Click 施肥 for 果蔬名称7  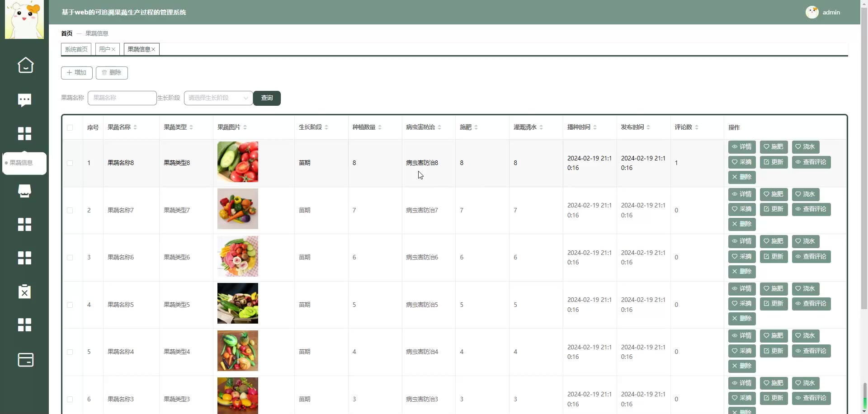(x=774, y=194)
